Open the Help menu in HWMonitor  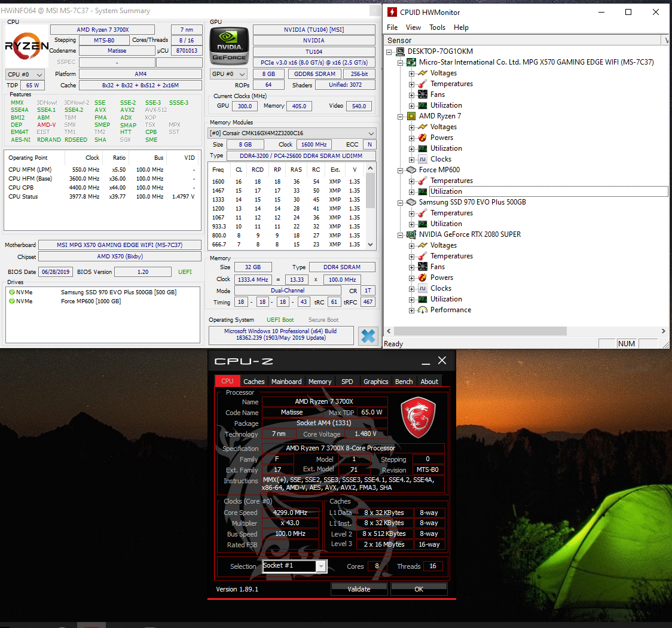click(x=461, y=28)
